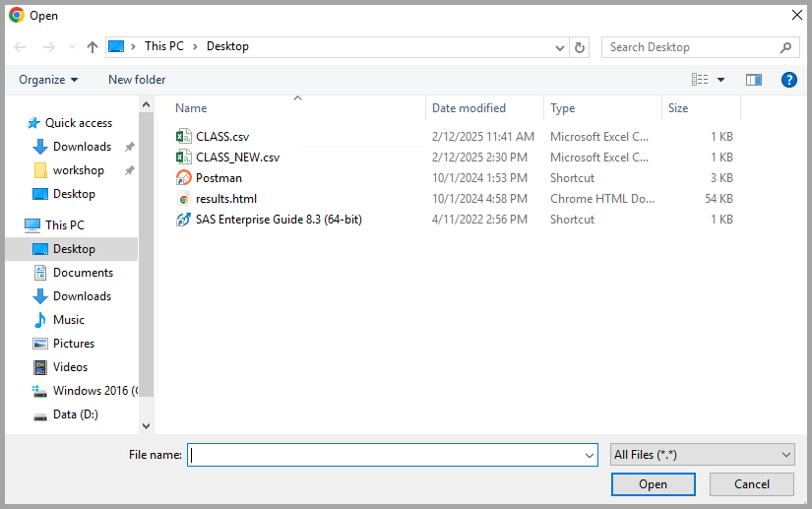Sort files by Date modified column header
The height and width of the screenshot is (509, 812).
[469, 108]
